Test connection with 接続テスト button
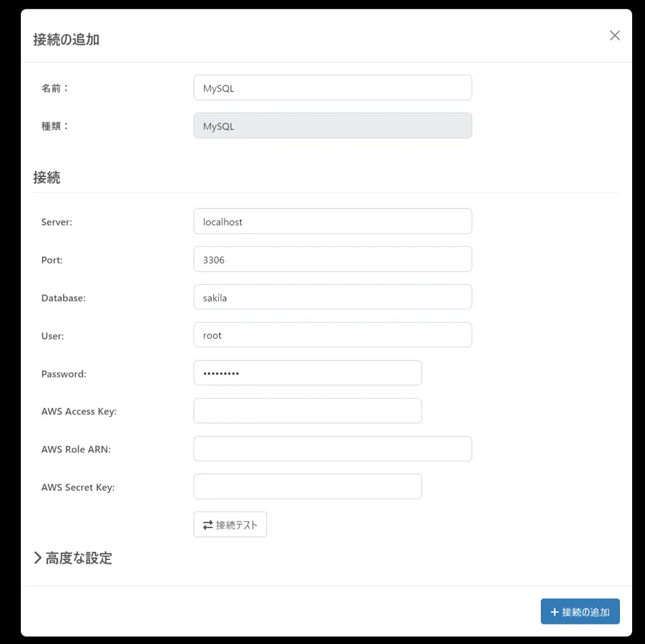 click(x=230, y=525)
